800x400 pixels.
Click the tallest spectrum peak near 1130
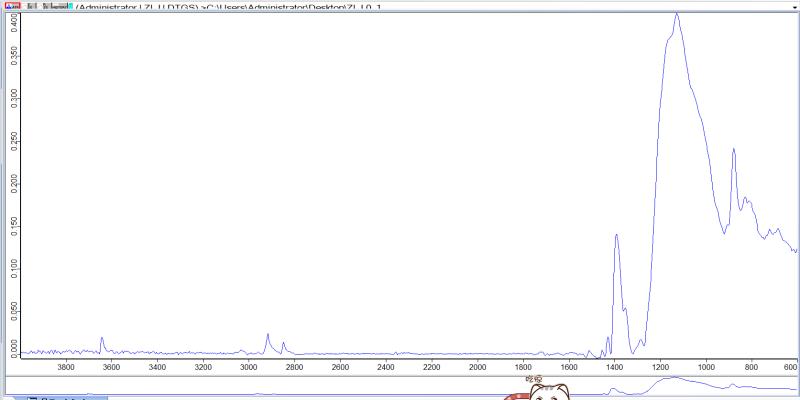pos(677,15)
